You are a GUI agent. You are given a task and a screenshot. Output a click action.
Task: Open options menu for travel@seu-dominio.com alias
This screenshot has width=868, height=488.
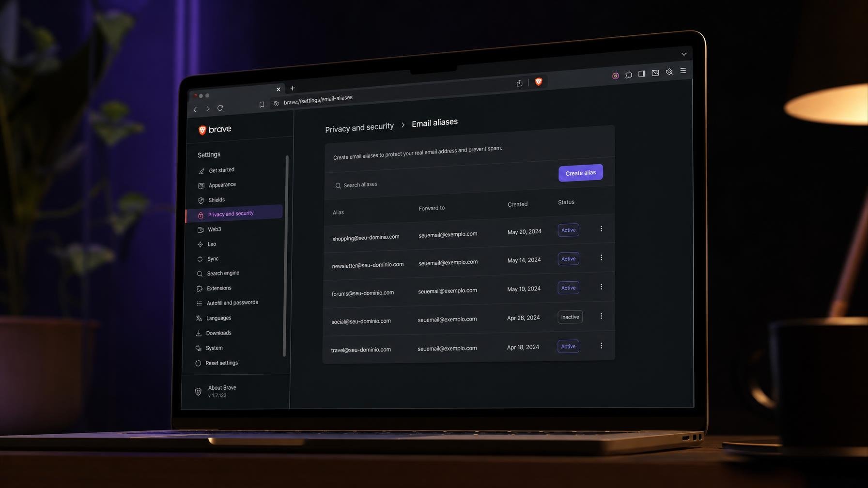[601, 346]
